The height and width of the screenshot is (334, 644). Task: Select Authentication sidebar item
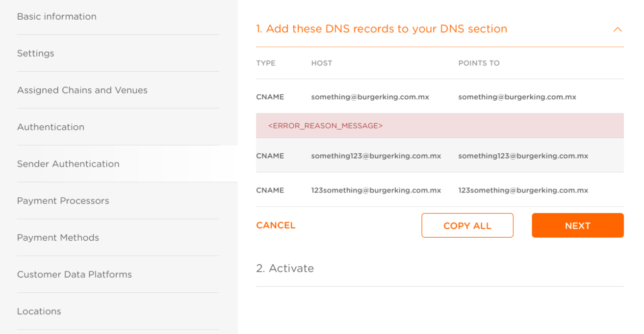[x=51, y=127]
